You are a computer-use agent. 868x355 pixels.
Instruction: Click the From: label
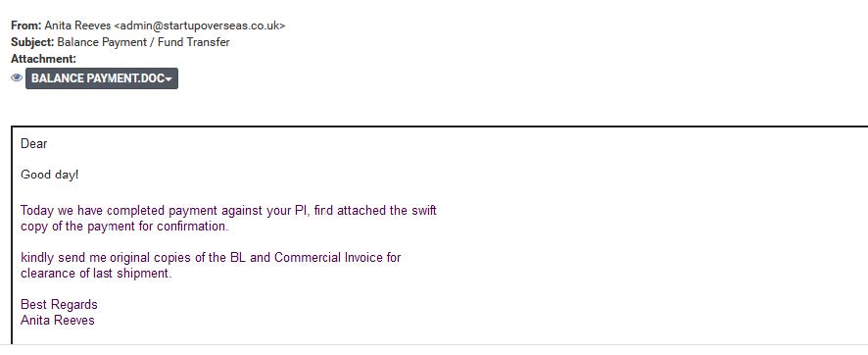tap(26, 25)
